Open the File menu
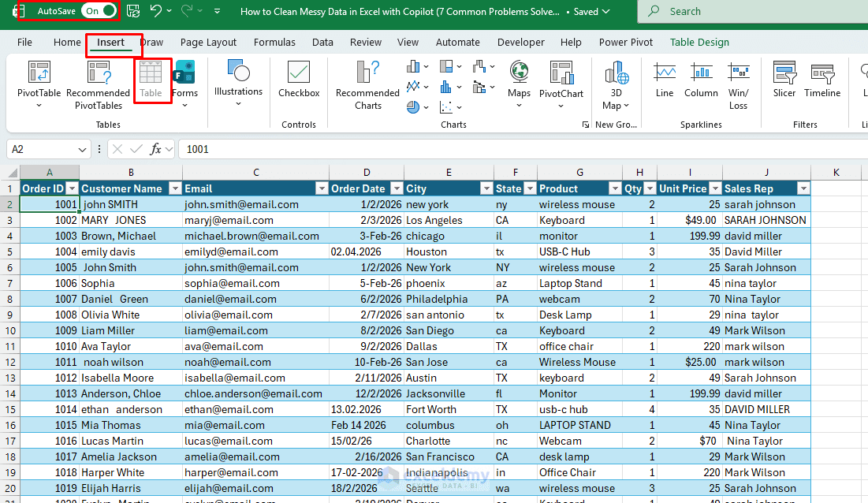The height and width of the screenshot is (503, 868). click(24, 42)
